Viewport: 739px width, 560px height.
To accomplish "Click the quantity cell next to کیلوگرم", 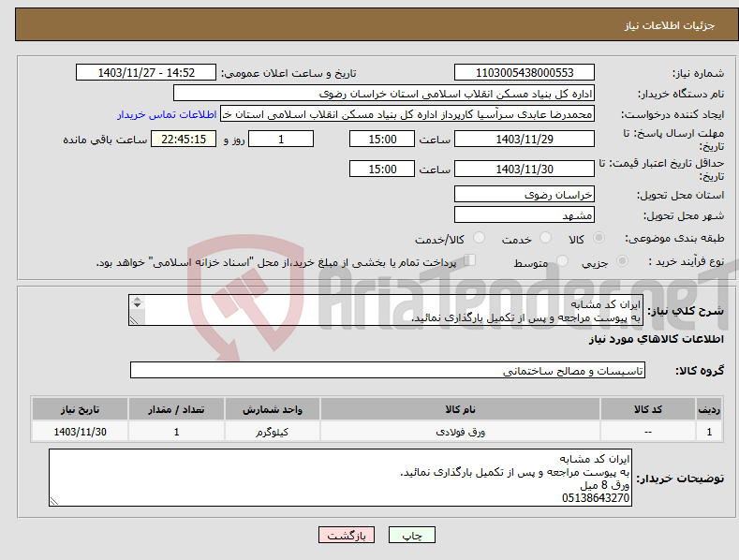I will coord(176,432).
